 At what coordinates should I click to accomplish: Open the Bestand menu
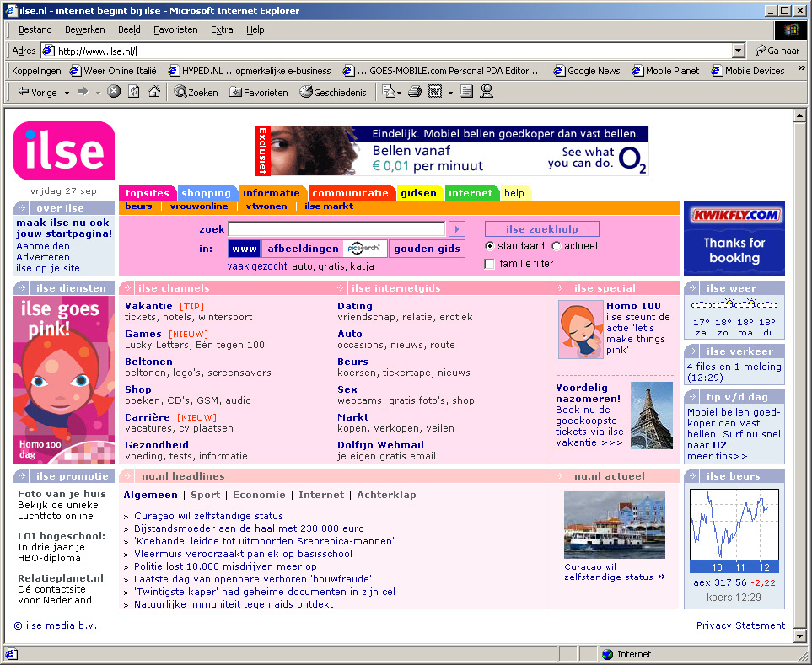pyautogui.click(x=35, y=29)
